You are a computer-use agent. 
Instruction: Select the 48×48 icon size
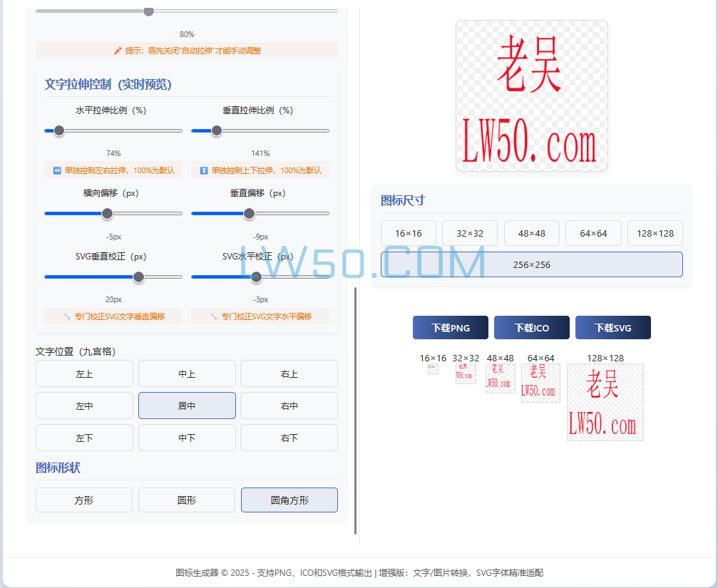click(x=531, y=232)
